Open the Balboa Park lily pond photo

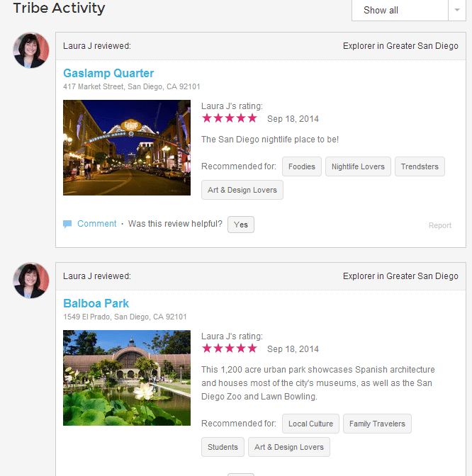(127, 378)
